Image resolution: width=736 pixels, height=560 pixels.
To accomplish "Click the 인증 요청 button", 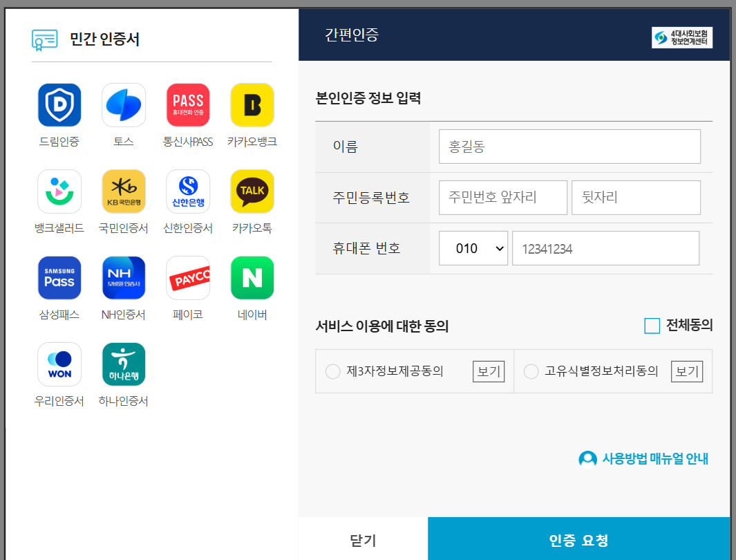I will [x=579, y=540].
